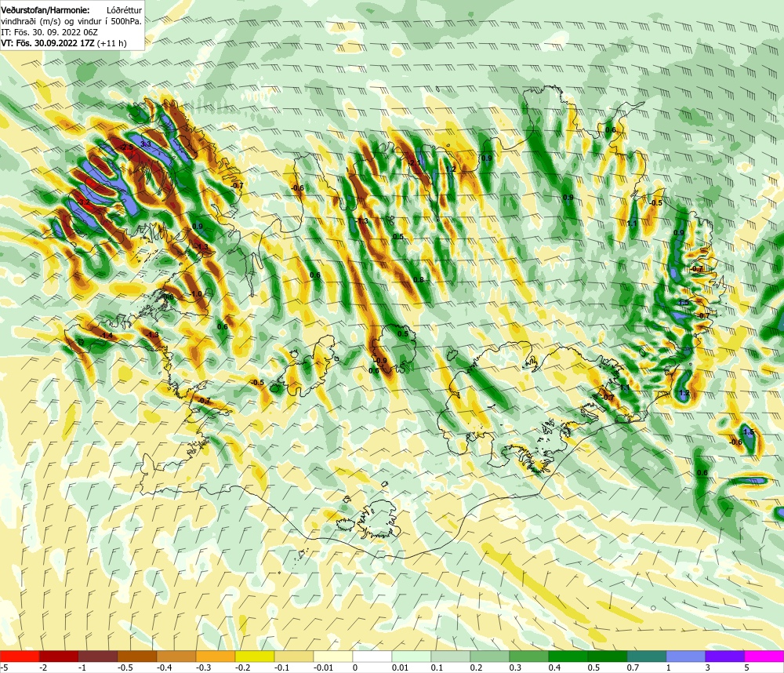This screenshot has height=673, width=784.
Task: Click the teal swatch in color scale
Action: (647, 656)
